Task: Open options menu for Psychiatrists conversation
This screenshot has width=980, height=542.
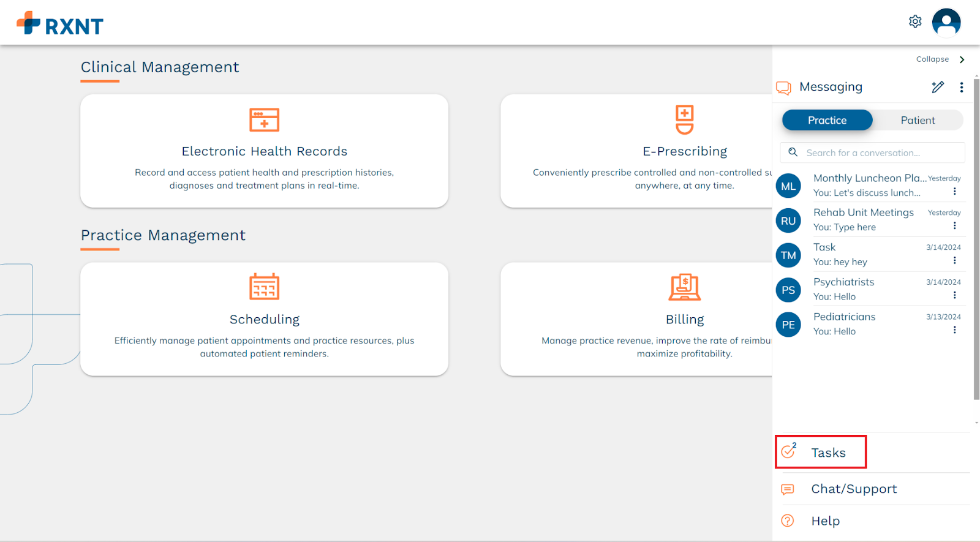Action: click(954, 296)
